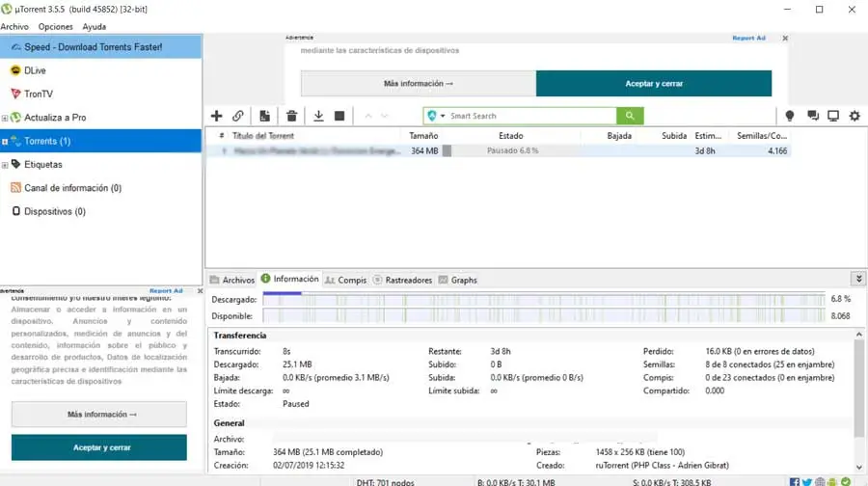The image size is (868, 486).
Task: Open TronTV in the sidebar
Action: tap(39, 94)
